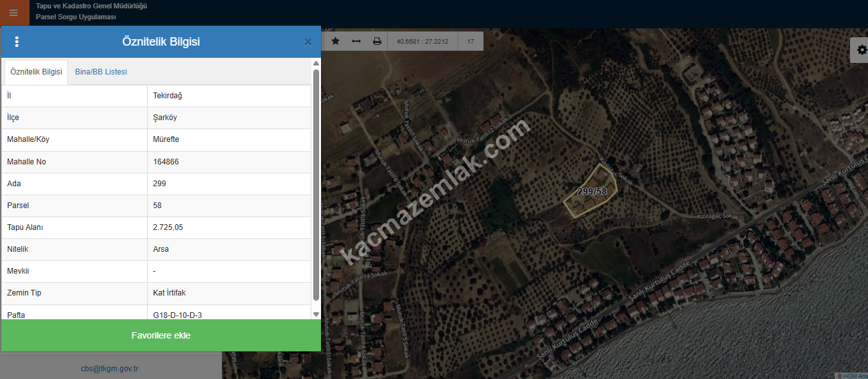Click the scrollbar up arrow in panel
The image size is (868, 379).
pyautogui.click(x=316, y=64)
